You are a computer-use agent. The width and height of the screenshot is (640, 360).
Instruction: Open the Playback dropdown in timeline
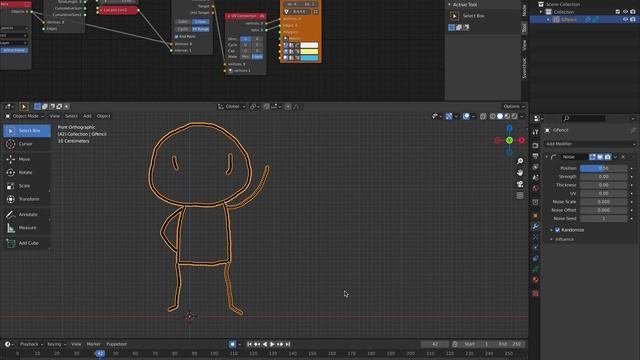click(31, 344)
